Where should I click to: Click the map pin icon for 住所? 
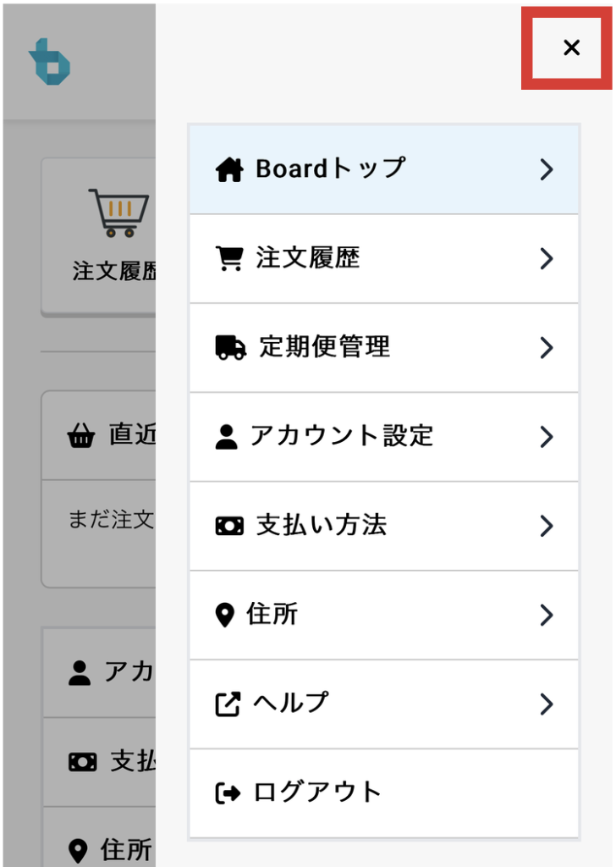[x=224, y=615]
